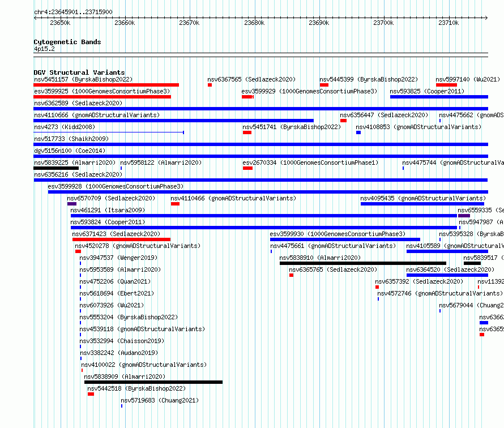Select the nsv5445399 (ByrskaBishop2022) label

[369, 79]
